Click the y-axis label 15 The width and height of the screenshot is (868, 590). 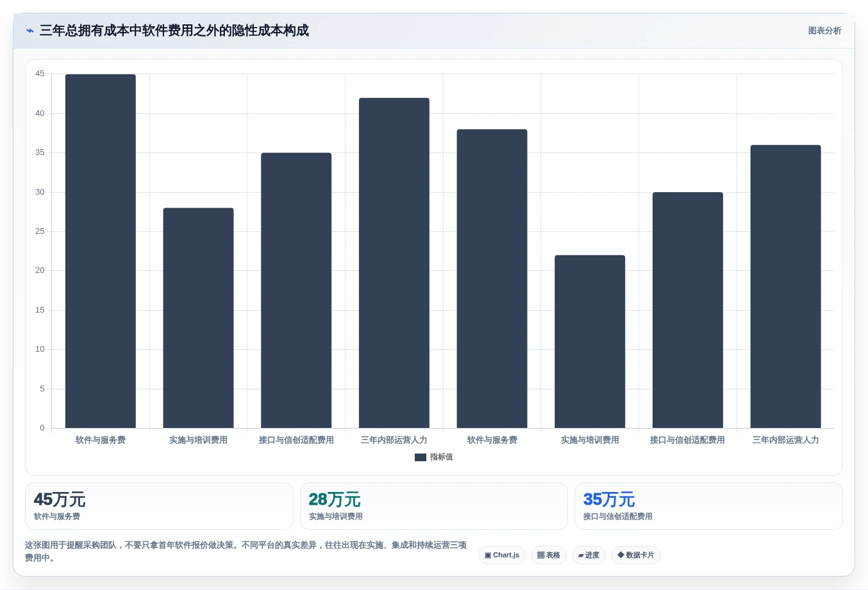click(40, 310)
